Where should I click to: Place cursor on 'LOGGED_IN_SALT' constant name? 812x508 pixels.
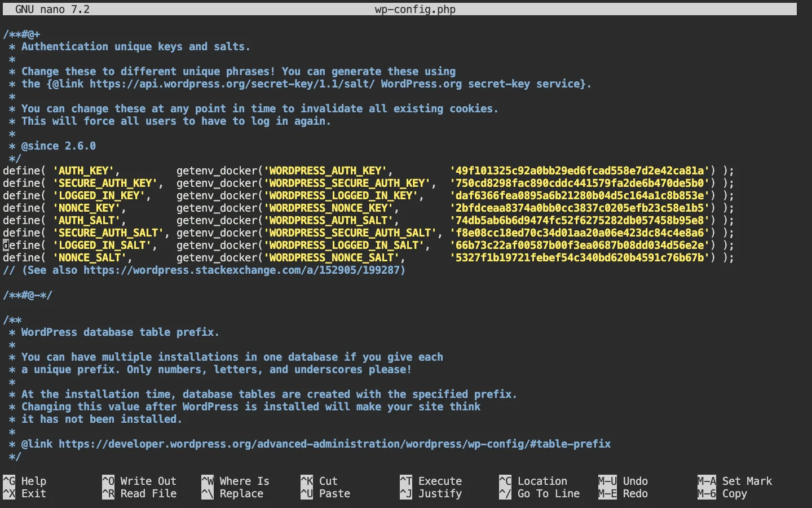click(x=102, y=245)
